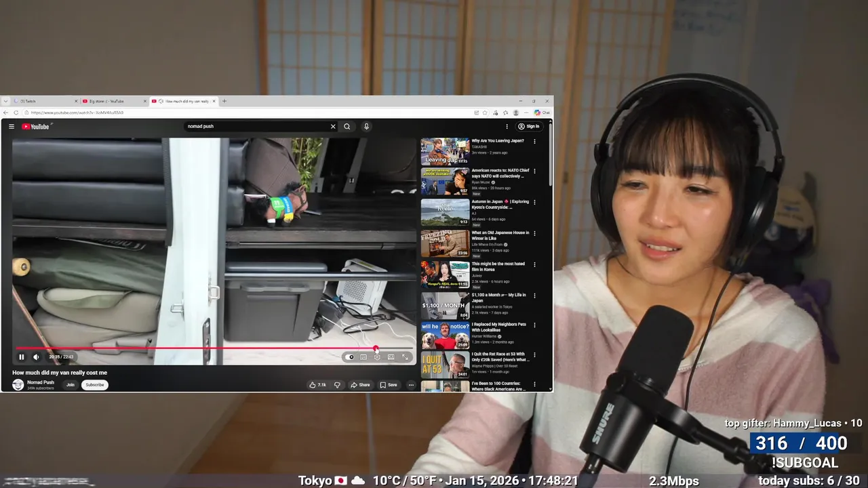Screen dimensions: 868x488
Task: Open options menu for 'I Replaced My Neighbors Pets'
Action: 534,325
